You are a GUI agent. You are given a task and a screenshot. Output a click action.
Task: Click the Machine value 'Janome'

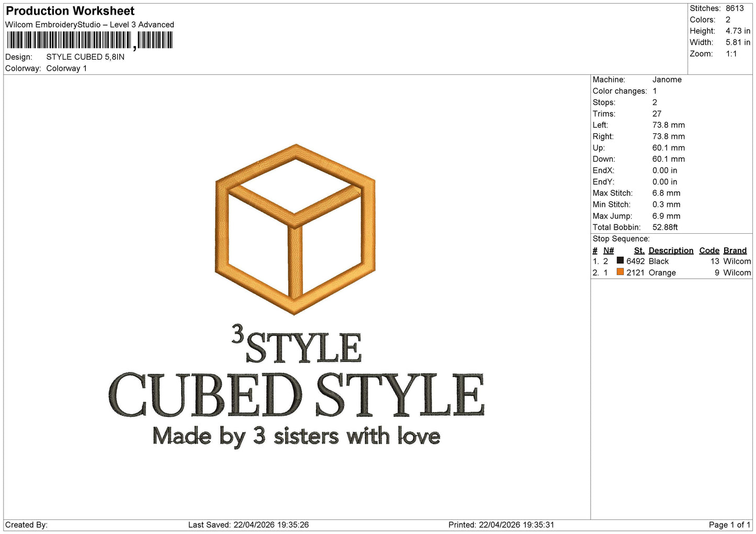point(667,79)
